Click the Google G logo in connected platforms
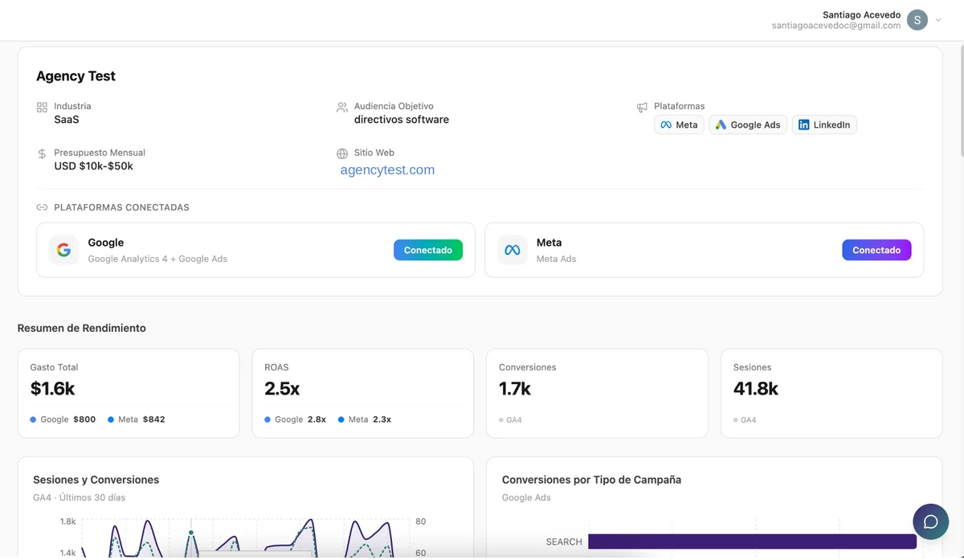This screenshot has height=560, width=964. pos(63,249)
